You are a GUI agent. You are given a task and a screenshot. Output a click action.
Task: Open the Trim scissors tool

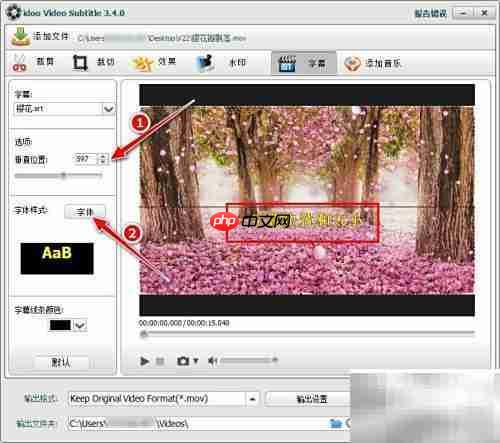click(20, 63)
